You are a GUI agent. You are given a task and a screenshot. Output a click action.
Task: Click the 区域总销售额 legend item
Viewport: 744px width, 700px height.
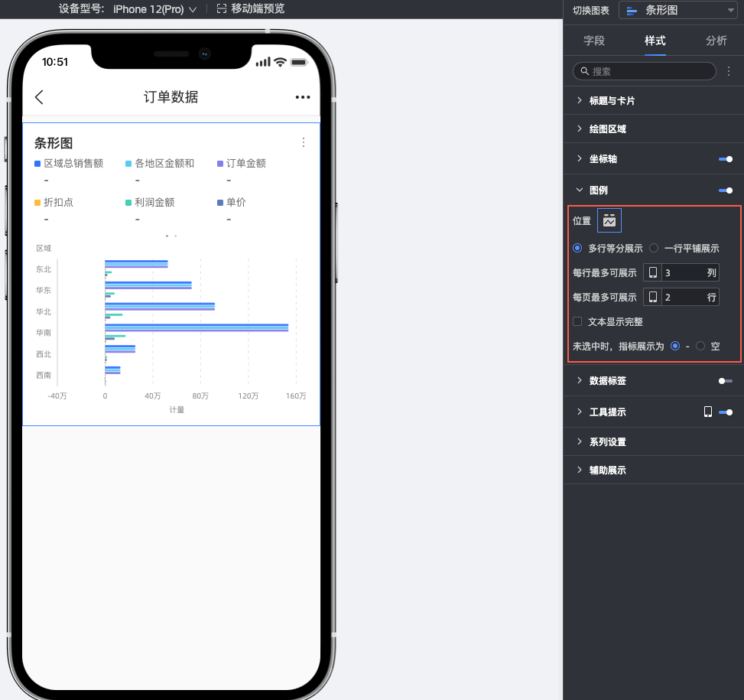(x=69, y=163)
